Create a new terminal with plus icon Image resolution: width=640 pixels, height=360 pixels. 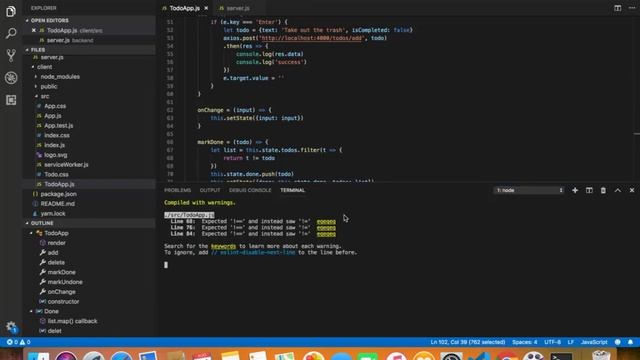coord(575,190)
